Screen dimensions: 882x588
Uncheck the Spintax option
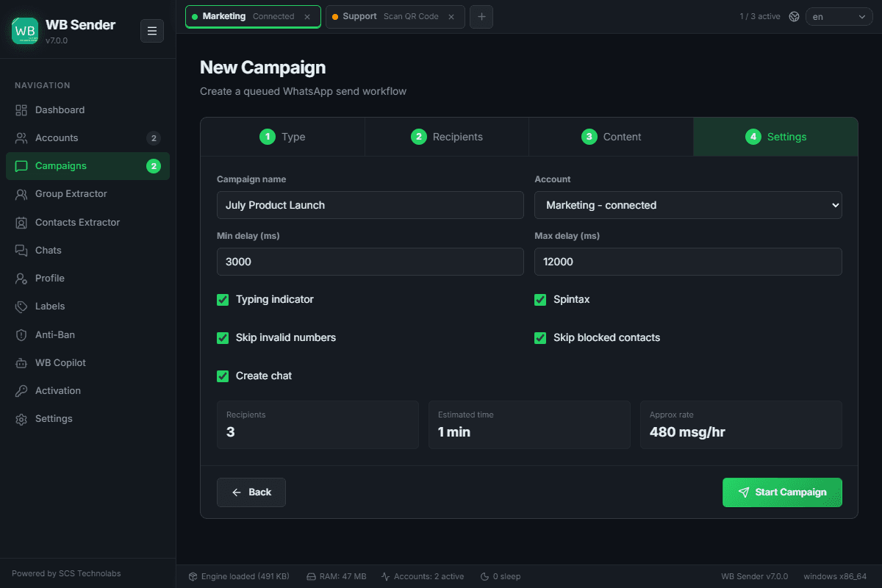click(x=540, y=300)
